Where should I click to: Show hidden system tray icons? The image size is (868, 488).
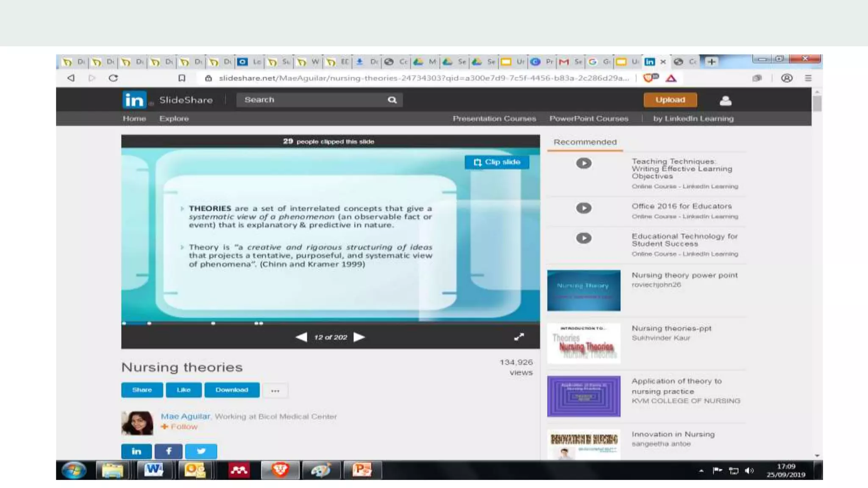coord(701,471)
